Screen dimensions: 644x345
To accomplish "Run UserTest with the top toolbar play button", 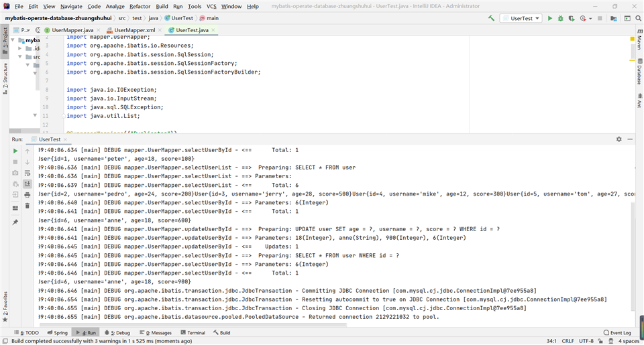I will (x=550, y=18).
